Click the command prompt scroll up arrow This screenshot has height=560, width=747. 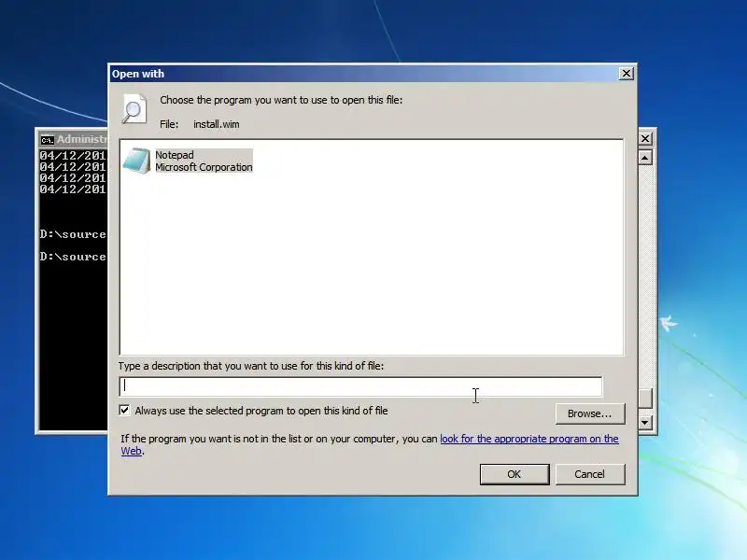[x=645, y=158]
